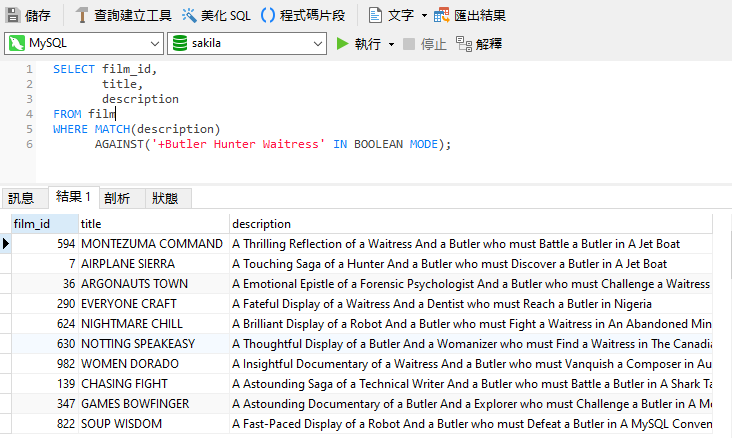
Task: Click the description starting 'A Fateful Display'
Action: coord(471,304)
